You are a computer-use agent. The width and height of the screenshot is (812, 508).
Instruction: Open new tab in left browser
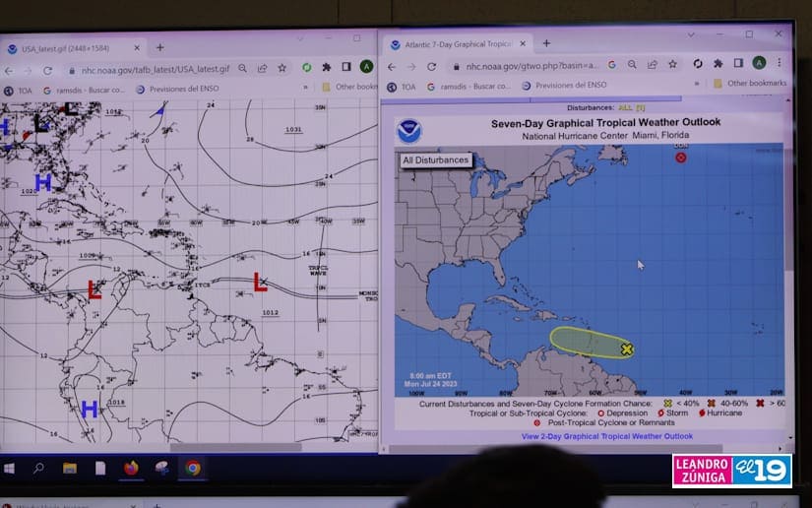[x=160, y=47]
